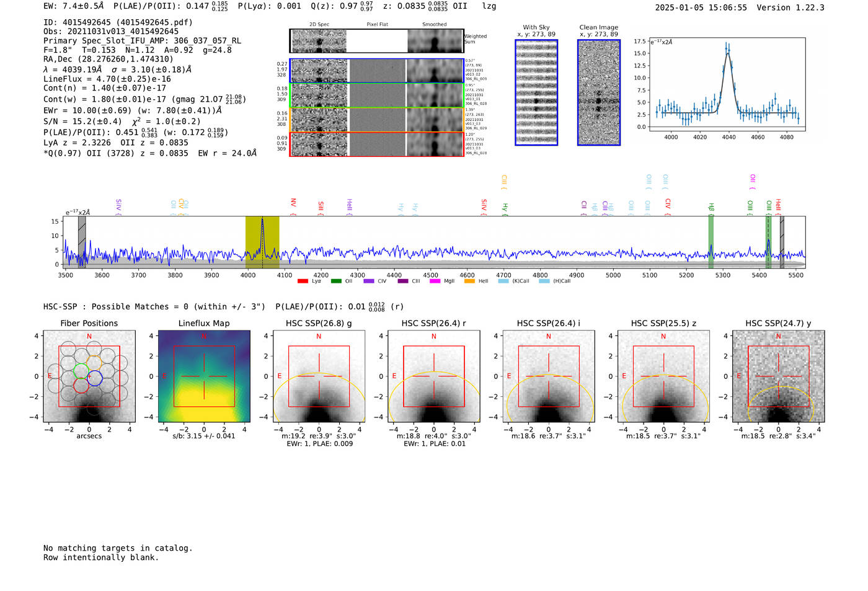This screenshot has width=868, height=591.
Task: Click the 2D Spec column header
Action: (319, 25)
